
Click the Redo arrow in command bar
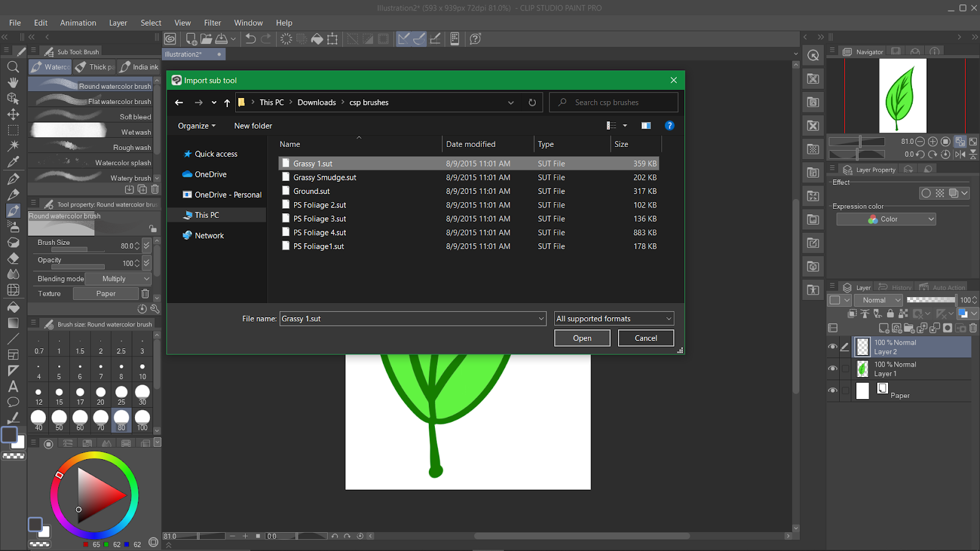[x=266, y=39]
